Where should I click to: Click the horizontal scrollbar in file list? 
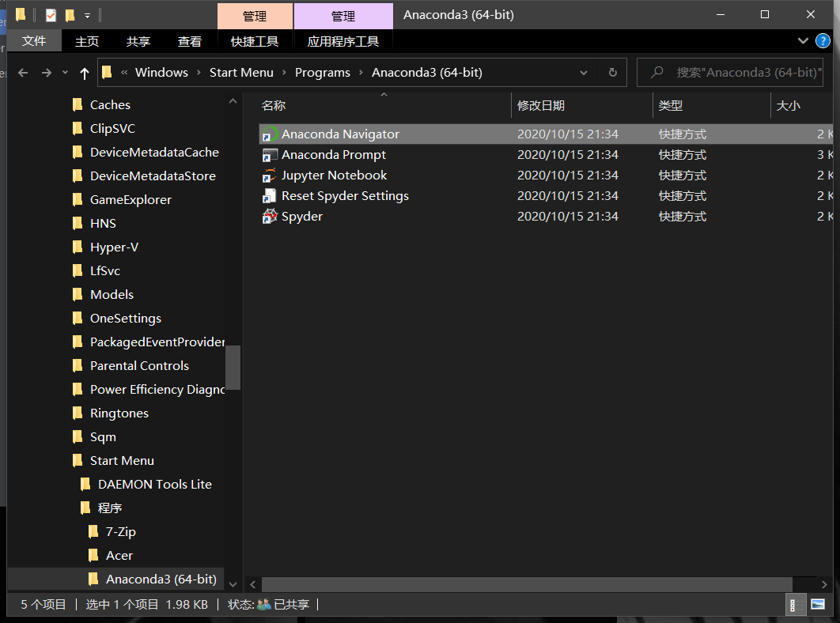(527, 584)
